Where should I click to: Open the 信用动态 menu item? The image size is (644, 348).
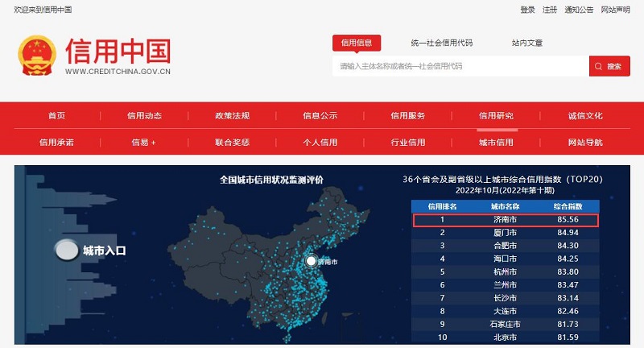tap(144, 115)
